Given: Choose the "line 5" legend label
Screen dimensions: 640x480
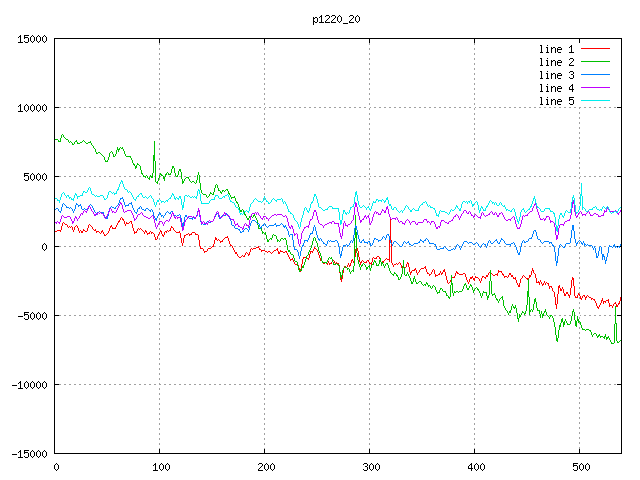Looking at the screenshot, I should 556,101.
